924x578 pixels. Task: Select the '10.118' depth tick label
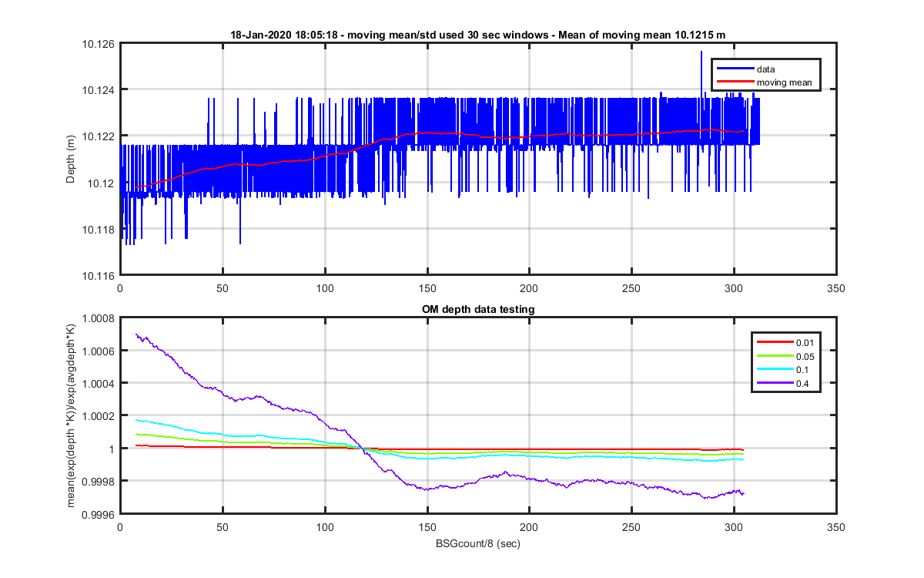pyautogui.click(x=99, y=229)
